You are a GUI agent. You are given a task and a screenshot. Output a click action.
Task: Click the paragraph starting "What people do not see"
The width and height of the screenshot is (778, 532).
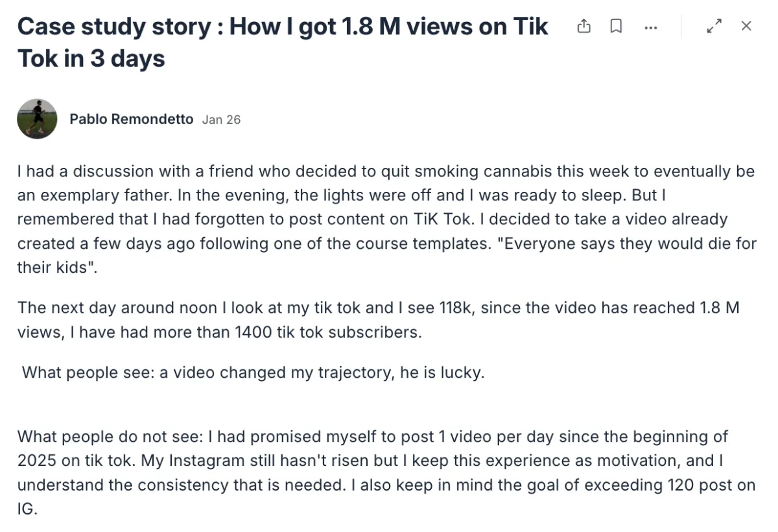386,472
